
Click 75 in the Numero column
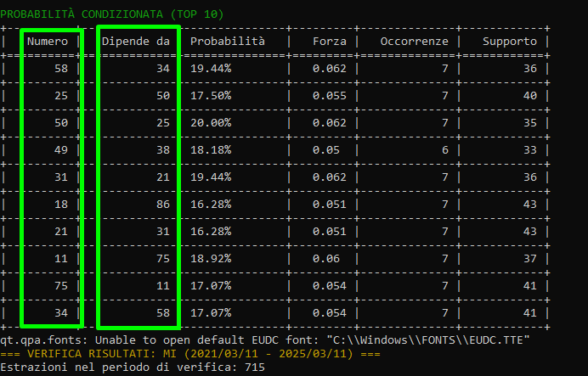(61, 286)
